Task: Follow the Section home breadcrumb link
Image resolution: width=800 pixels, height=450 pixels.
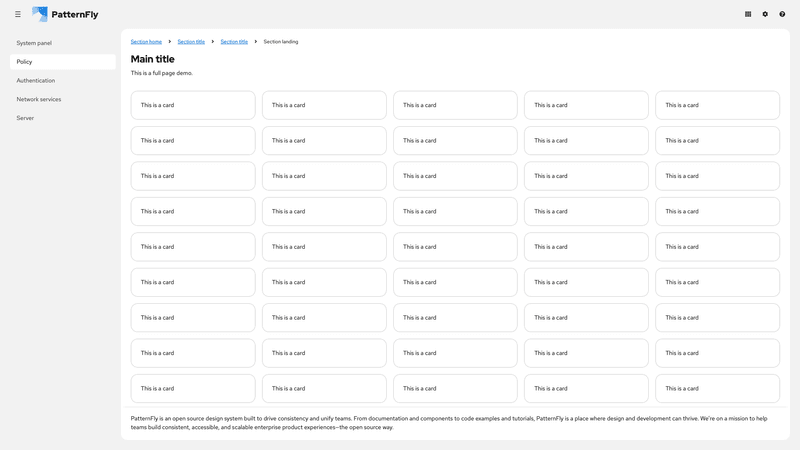Action: [x=146, y=42]
